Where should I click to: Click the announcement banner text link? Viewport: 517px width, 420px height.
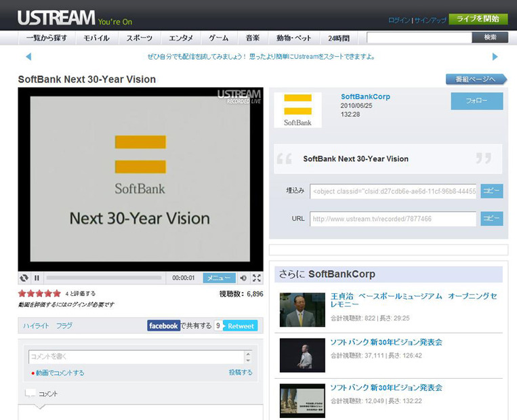tap(261, 57)
